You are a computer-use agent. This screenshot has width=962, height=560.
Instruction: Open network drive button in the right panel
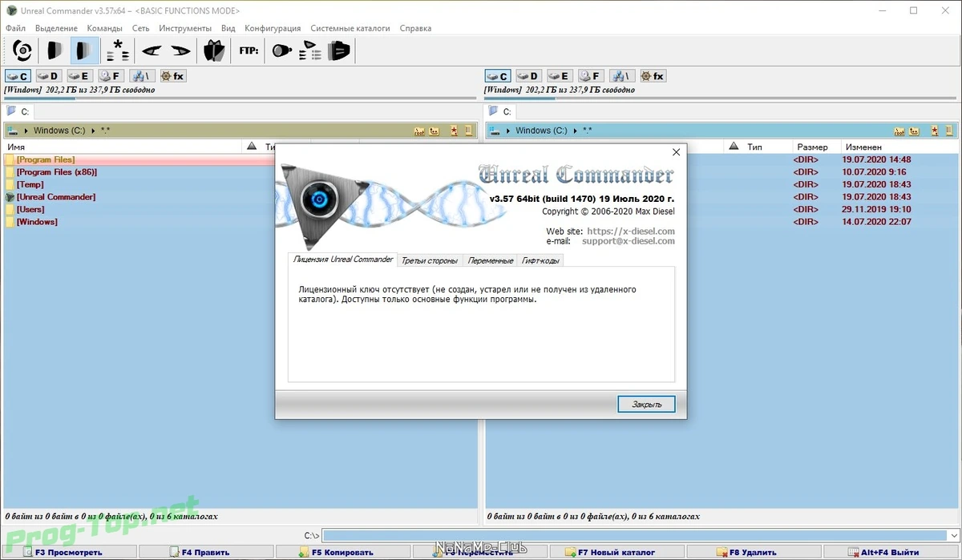coord(621,76)
